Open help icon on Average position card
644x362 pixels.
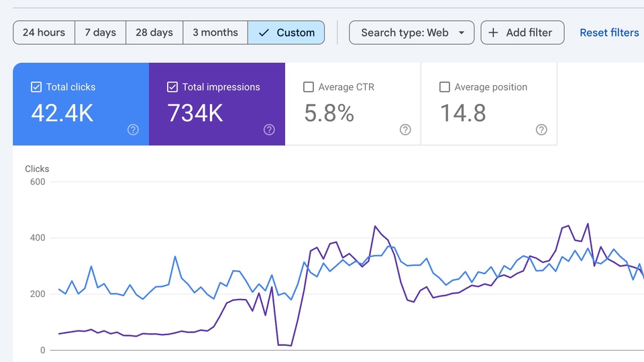click(x=541, y=129)
